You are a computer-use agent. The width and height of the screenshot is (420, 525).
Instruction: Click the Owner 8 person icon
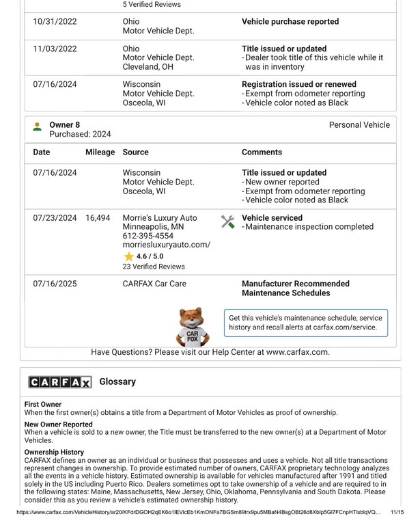tap(37, 126)
